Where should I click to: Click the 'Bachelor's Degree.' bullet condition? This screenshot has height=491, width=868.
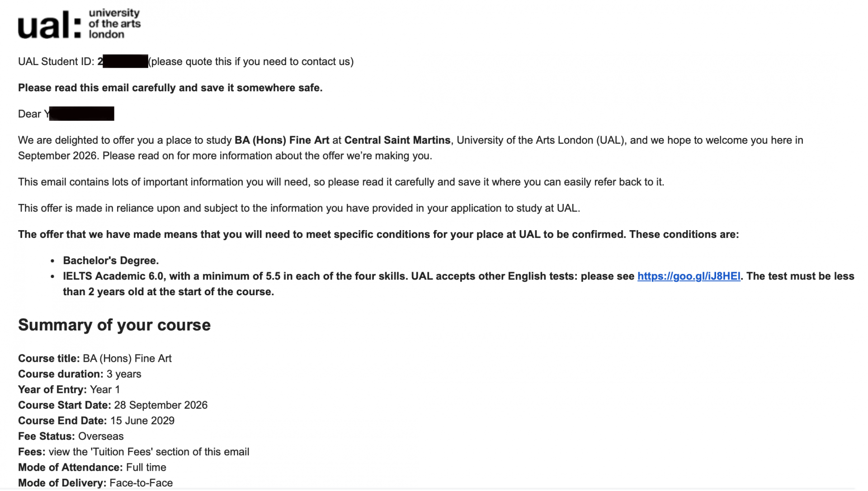(x=111, y=260)
